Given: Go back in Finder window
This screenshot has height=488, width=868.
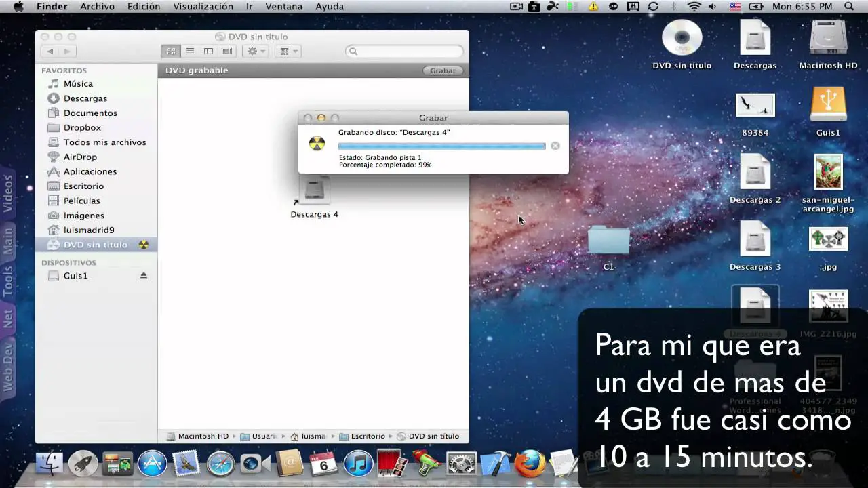Looking at the screenshot, I should tap(50, 52).
